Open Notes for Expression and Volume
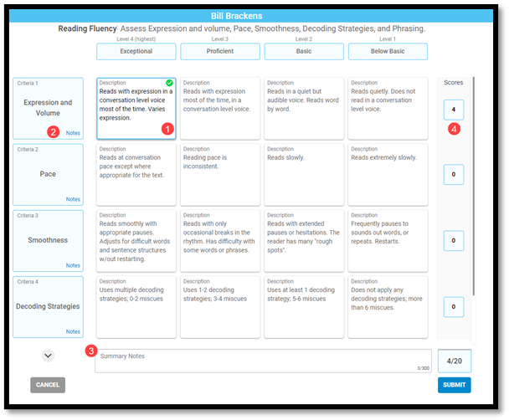 (x=73, y=133)
